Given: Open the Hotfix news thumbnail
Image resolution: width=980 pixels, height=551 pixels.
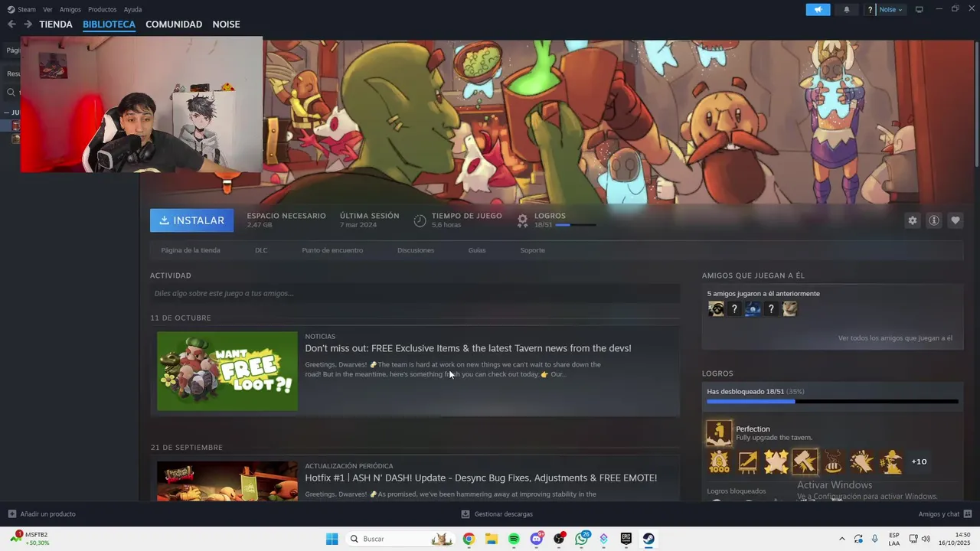Looking at the screenshot, I should coord(227,481).
